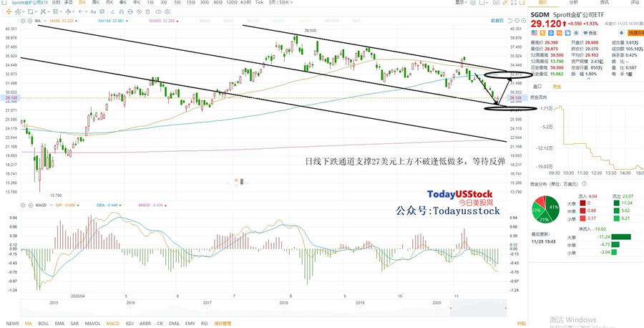Open the 资讯 news tab
This screenshot has width=644, height=328.
(605, 2)
